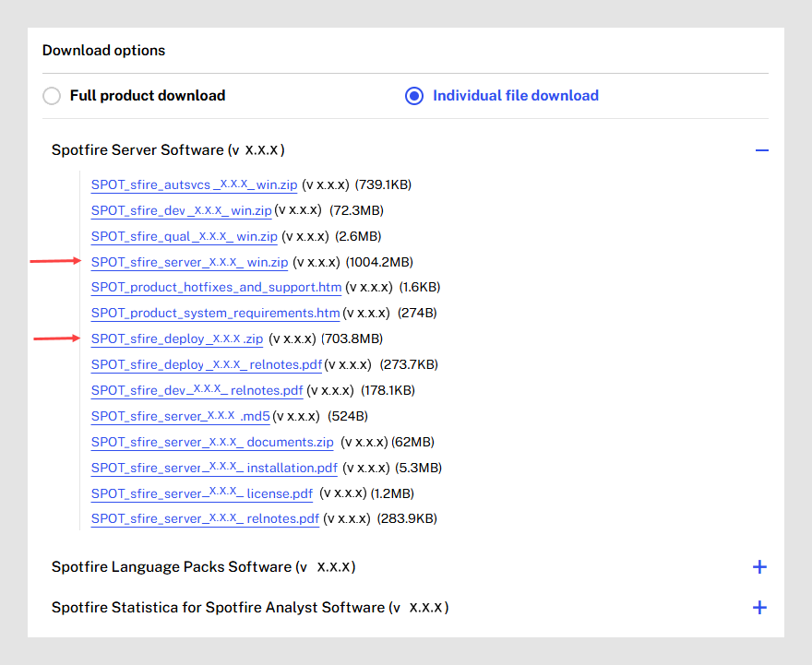Click the (72.3MB) file size text

[356, 210]
